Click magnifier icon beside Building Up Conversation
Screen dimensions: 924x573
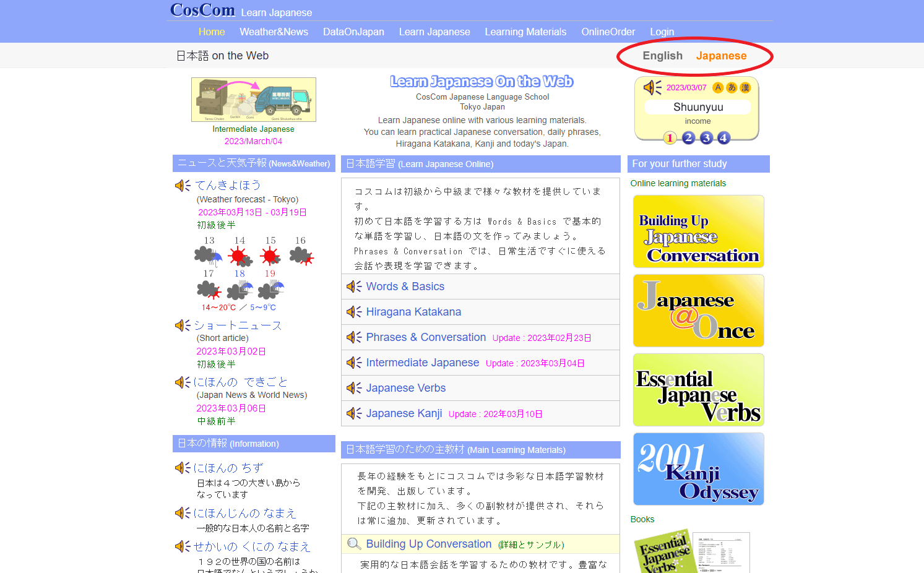coord(354,544)
